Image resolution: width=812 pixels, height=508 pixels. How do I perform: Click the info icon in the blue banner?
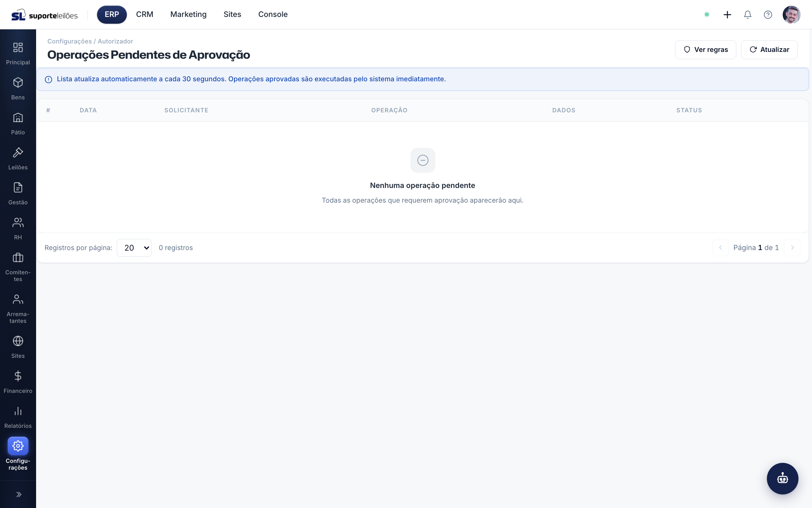[48, 79]
